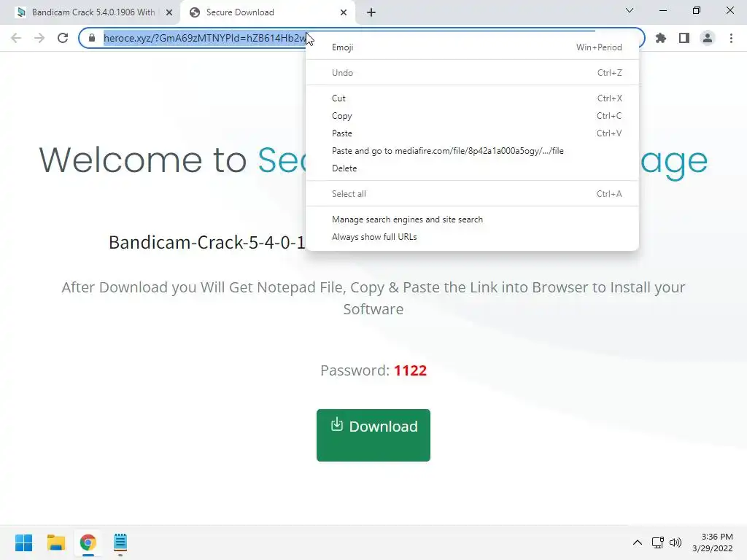Image resolution: width=747 pixels, height=560 pixels.
Task: Open Manage search engines and site search
Action: click(x=472, y=219)
